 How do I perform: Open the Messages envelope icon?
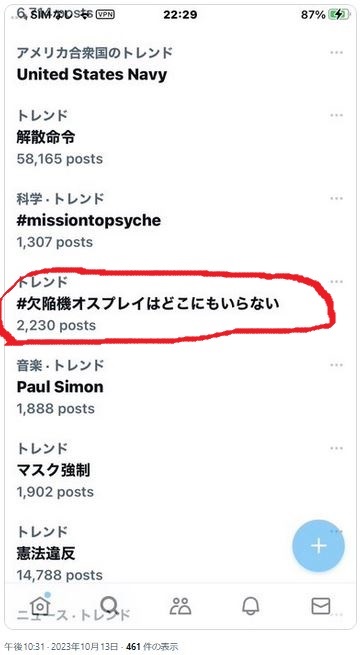[x=321, y=605]
